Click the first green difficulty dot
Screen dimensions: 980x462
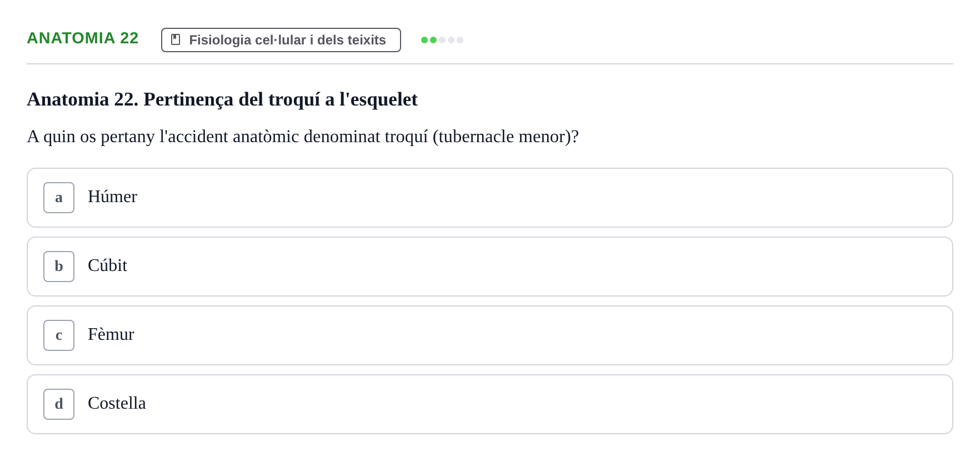[424, 40]
